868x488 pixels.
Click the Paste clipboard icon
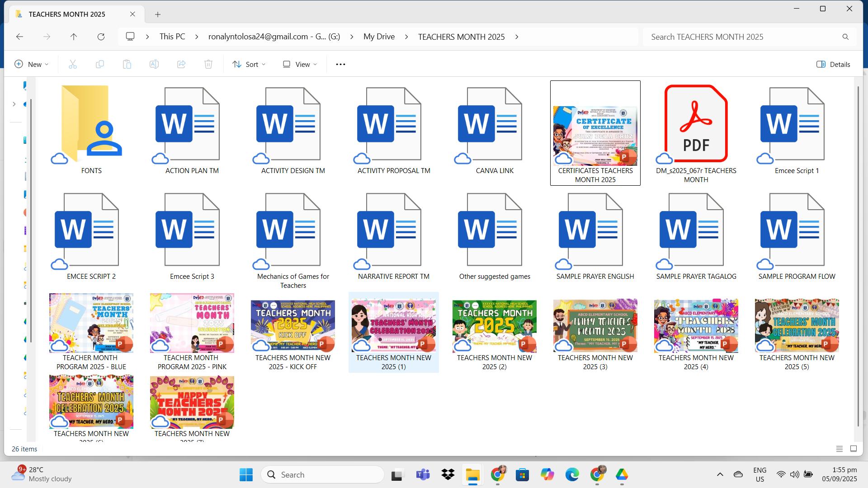(127, 64)
